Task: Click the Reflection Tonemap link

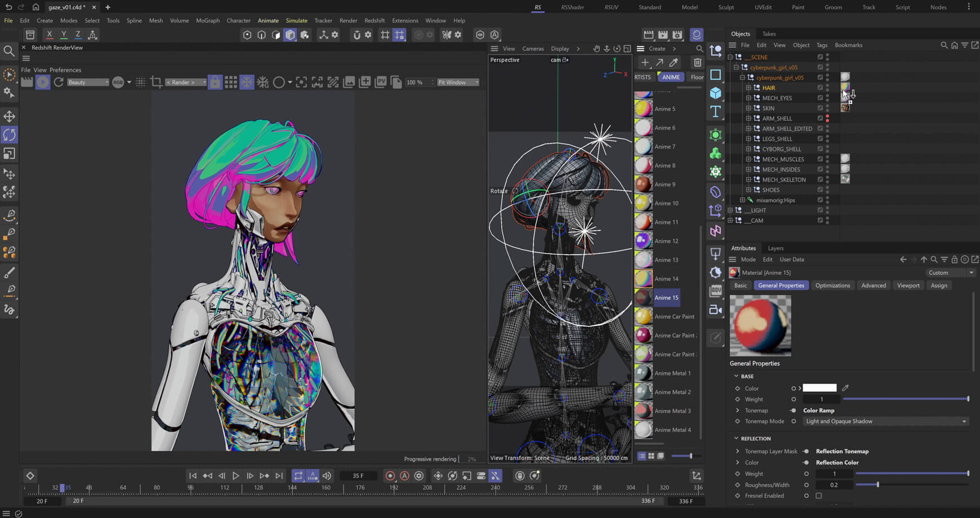Action: [842, 452]
